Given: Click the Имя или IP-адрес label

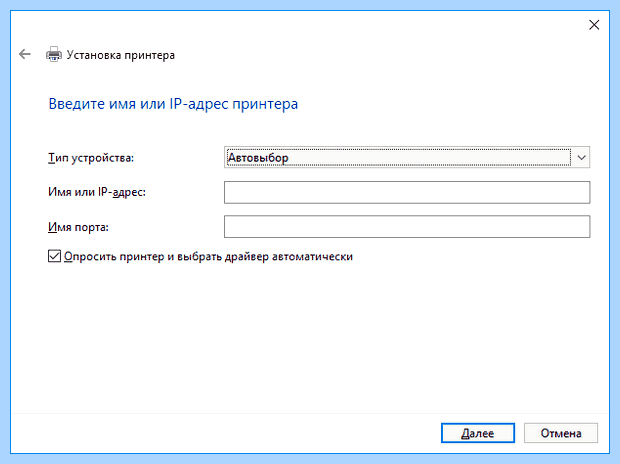Looking at the screenshot, I should [x=97, y=192].
